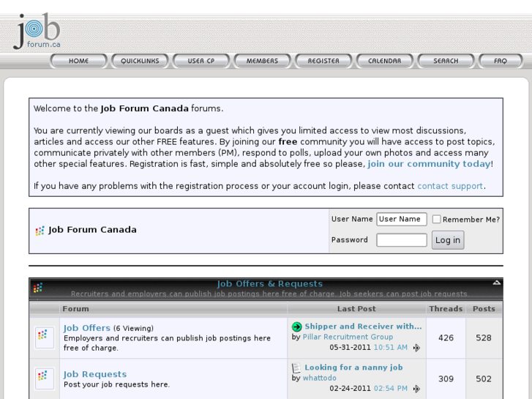This screenshot has width=532, height=399.
Task: Click the document icon beside Looking for a nanny job
Action: (x=296, y=368)
